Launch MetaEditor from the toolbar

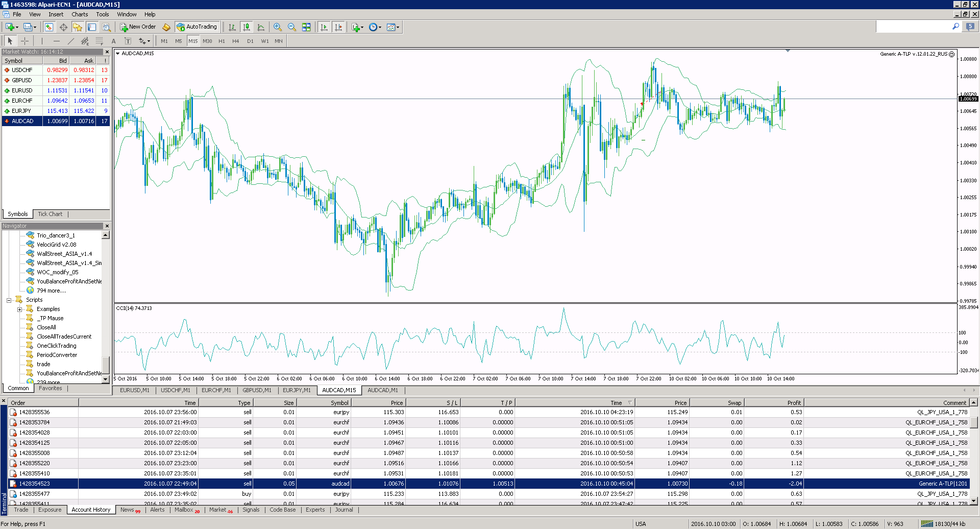click(166, 27)
